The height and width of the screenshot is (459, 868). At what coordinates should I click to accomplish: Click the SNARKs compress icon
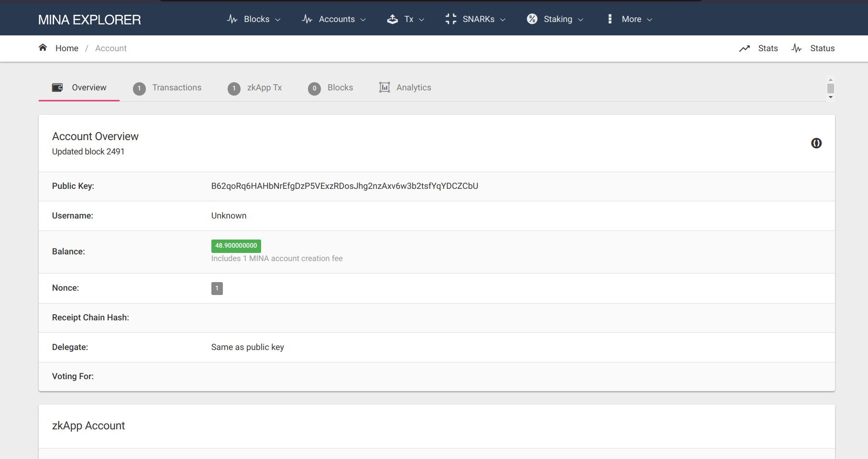[x=450, y=19]
